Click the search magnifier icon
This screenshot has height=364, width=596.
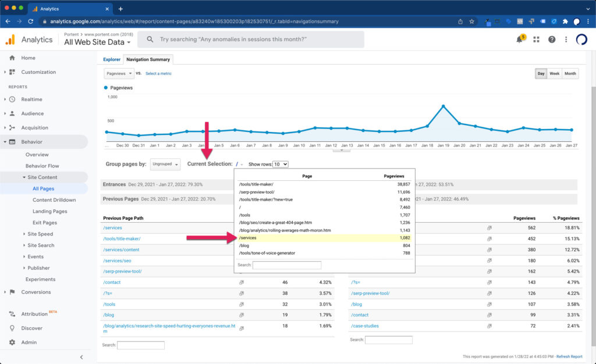[x=150, y=39]
